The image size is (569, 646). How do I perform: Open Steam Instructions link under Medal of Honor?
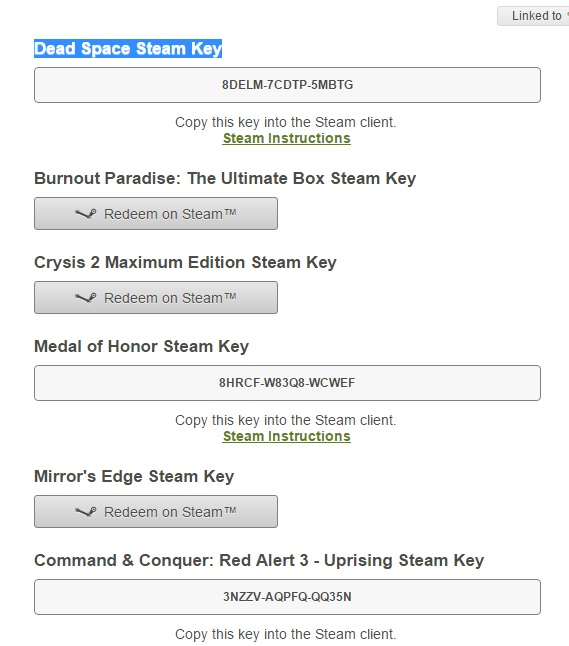pos(287,436)
